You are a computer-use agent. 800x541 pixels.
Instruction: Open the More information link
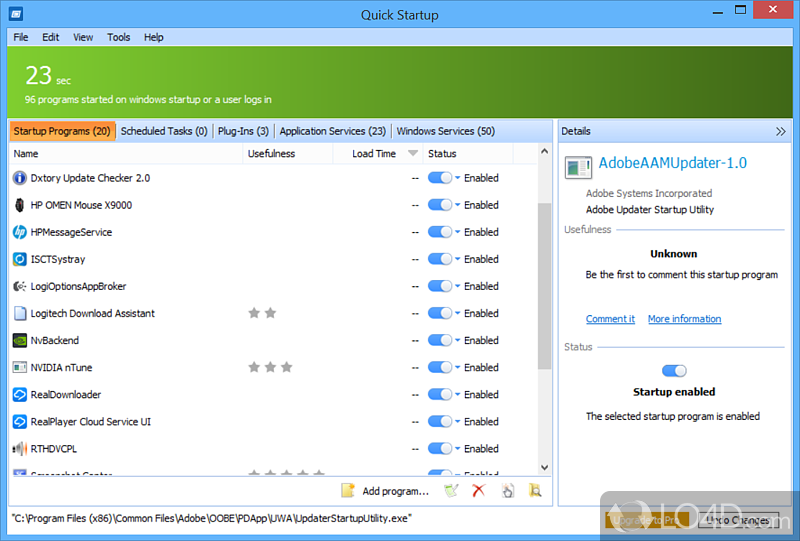684,319
